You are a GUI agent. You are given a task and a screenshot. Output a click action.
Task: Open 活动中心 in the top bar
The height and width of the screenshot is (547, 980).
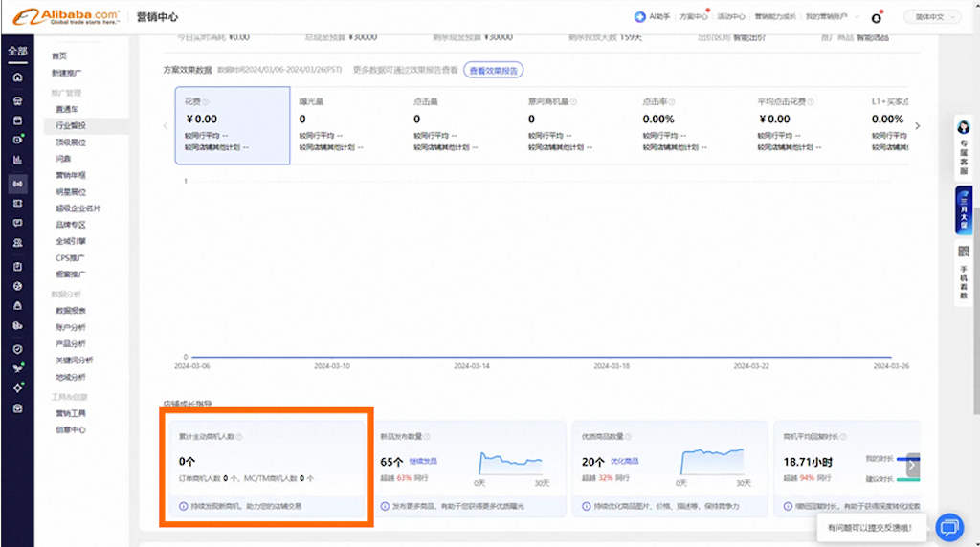click(730, 17)
